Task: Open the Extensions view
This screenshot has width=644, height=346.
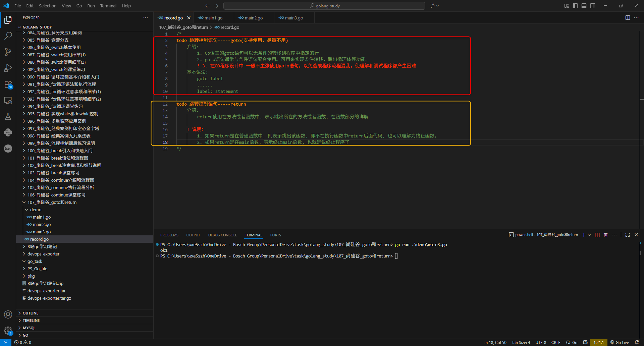Action: click(8, 84)
